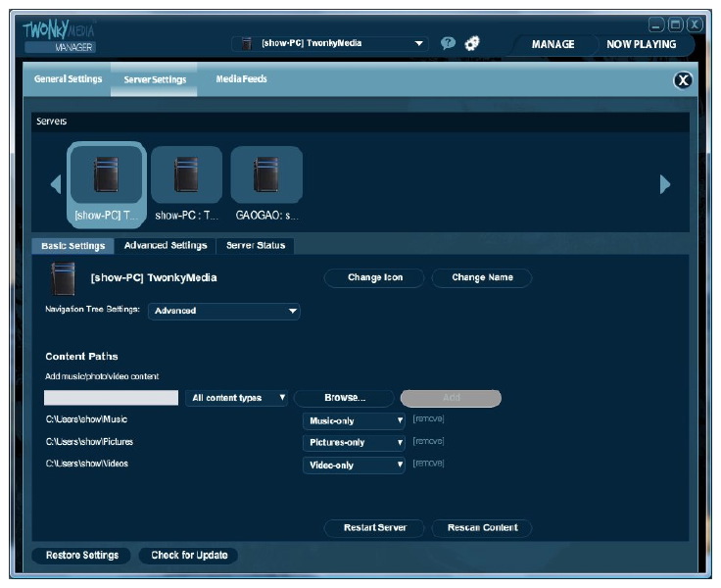Click the speech bubble help icon
Screen dimensions: 721x588
point(448,43)
